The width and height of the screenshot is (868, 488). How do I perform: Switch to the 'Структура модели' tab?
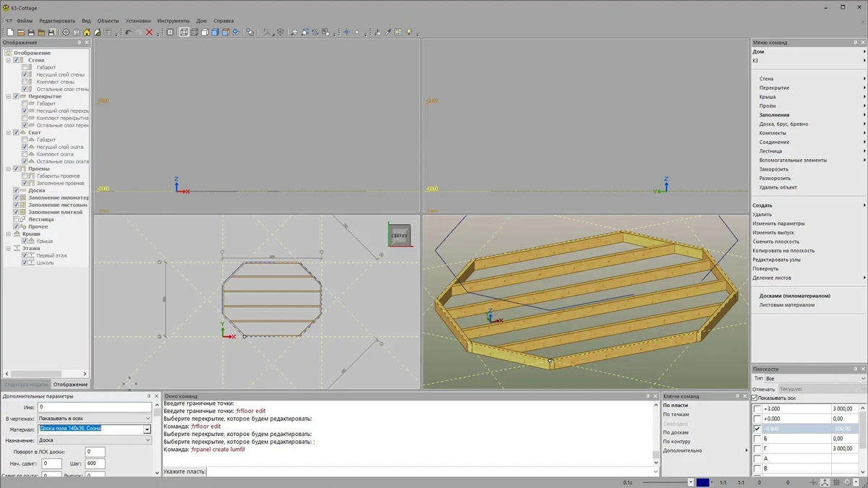pos(25,385)
